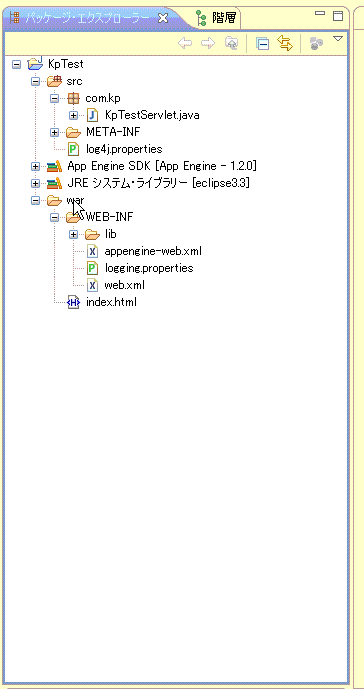Screen dimensions: 364x689
Task: Select log4j.properties file name
Action: point(124,149)
